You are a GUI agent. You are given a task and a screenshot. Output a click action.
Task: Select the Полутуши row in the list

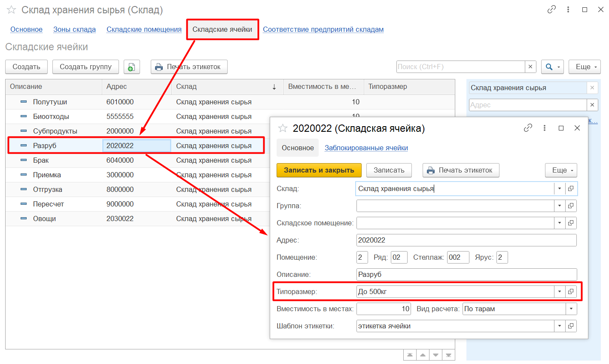click(50, 102)
